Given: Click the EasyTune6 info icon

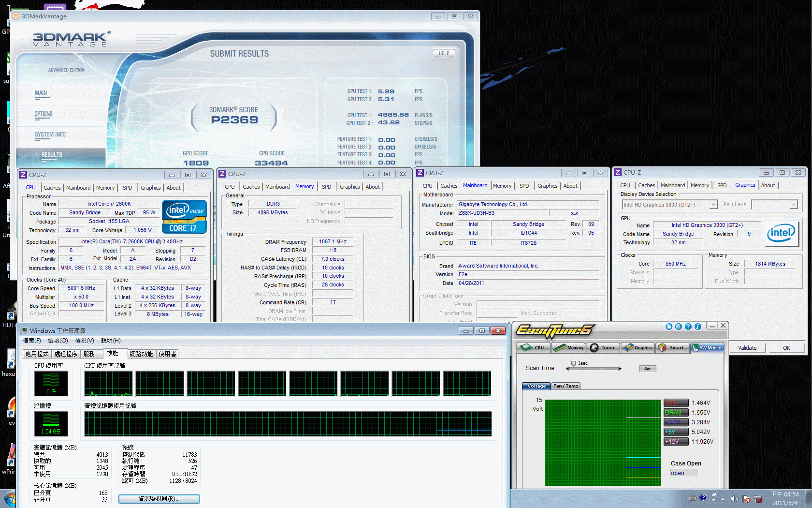Looking at the screenshot, I should [697, 327].
